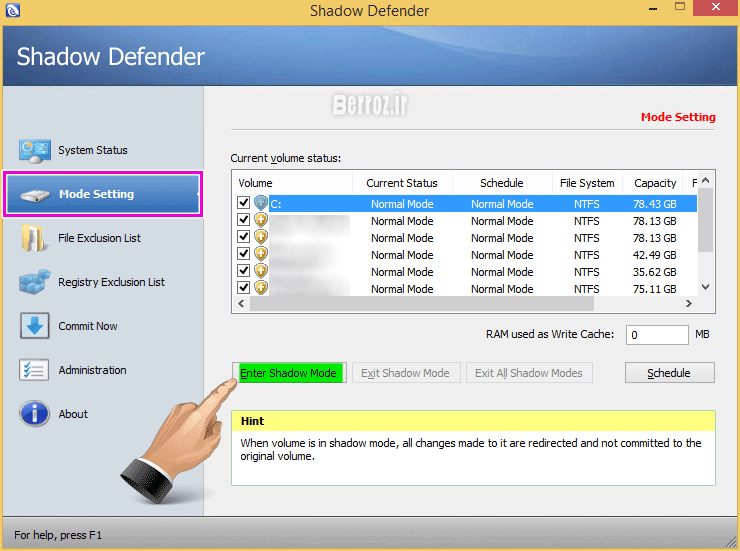Image resolution: width=740 pixels, height=551 pixels.
Task: Click the Exit All Shadow Modes button
Action: [x=529, y=373]
